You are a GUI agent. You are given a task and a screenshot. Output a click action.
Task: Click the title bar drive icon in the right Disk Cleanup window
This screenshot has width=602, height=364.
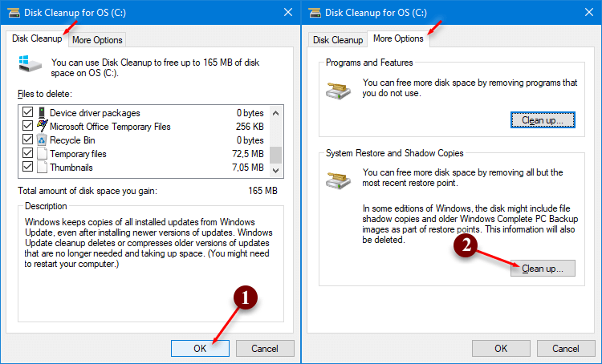pyautogui.click(x=315, y=13)
